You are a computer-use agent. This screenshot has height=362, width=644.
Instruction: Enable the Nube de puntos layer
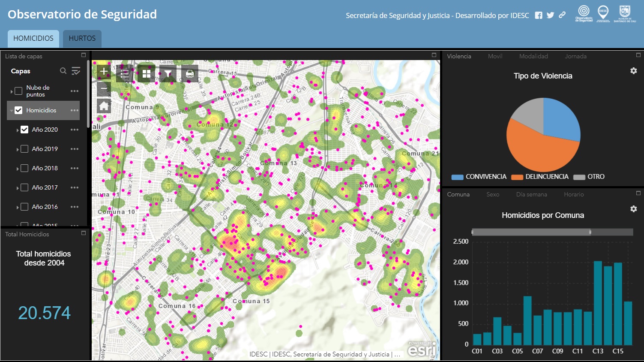coord(18,90)
